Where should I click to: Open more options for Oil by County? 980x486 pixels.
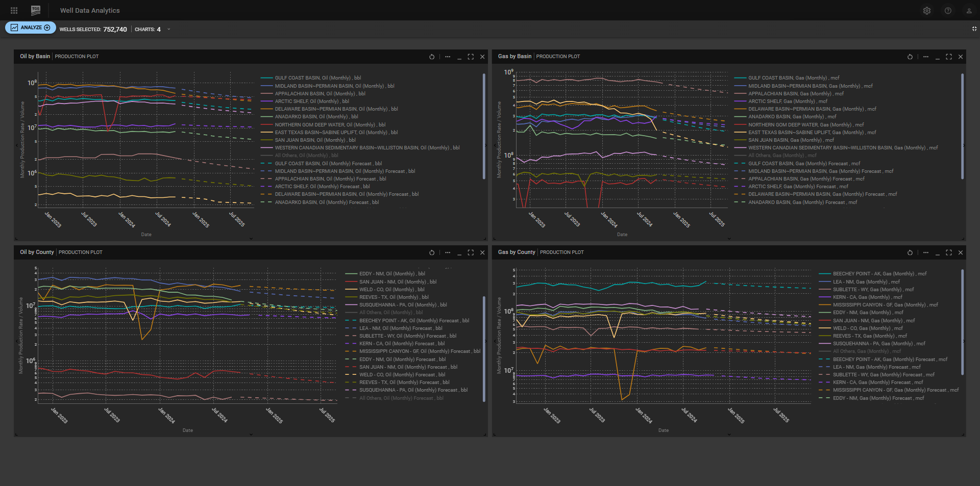(448, 252)
